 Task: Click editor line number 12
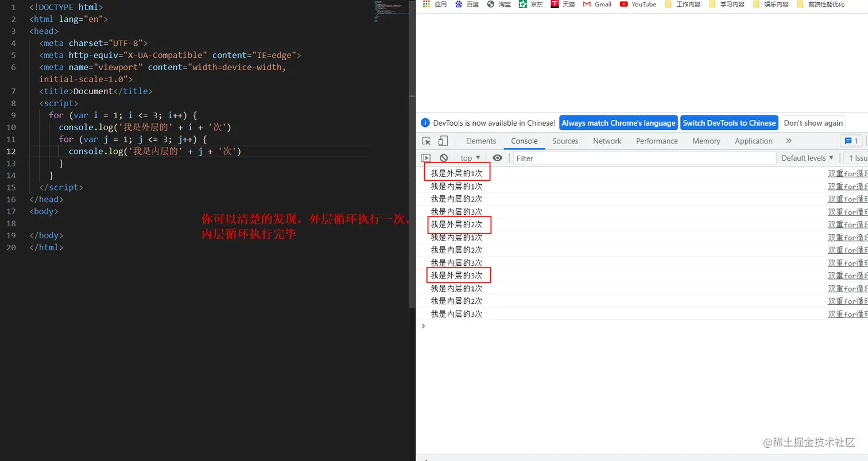[x=11, y=152]
